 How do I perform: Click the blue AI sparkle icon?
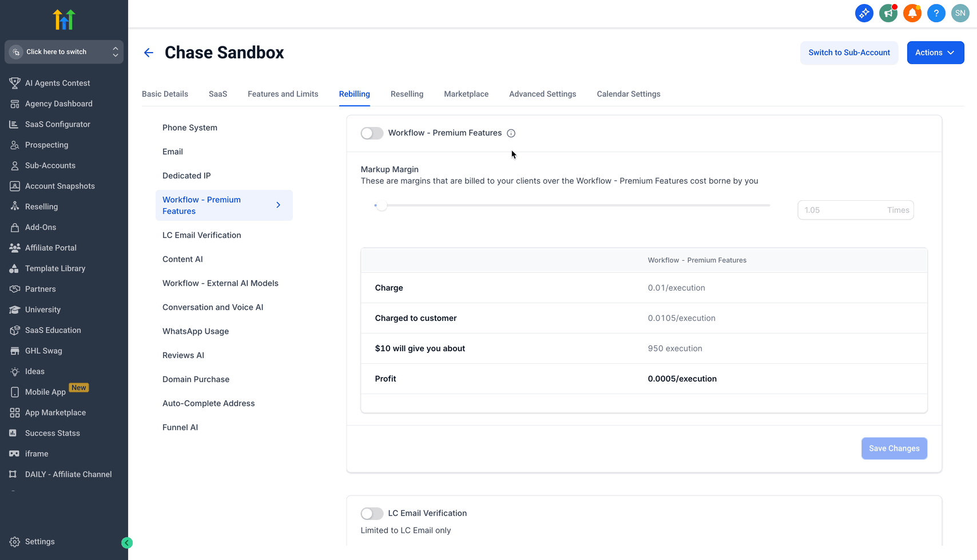coord(864,13)
